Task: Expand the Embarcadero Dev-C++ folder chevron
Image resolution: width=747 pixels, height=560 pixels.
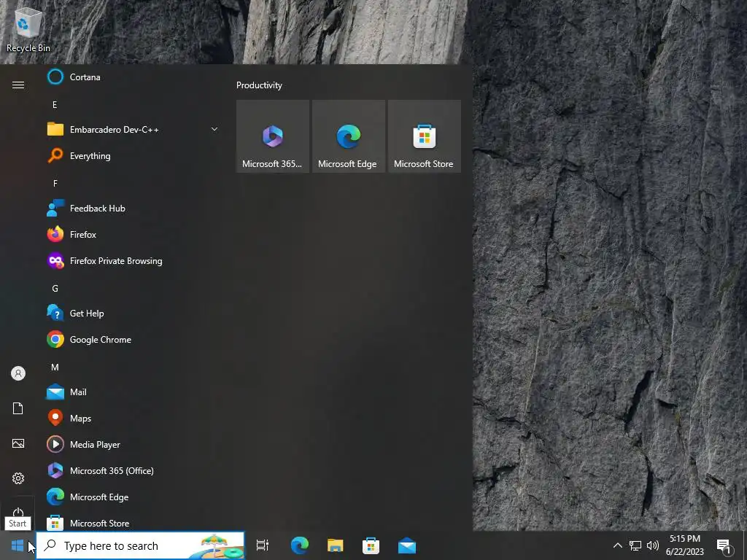Action: tap(214, 129)
